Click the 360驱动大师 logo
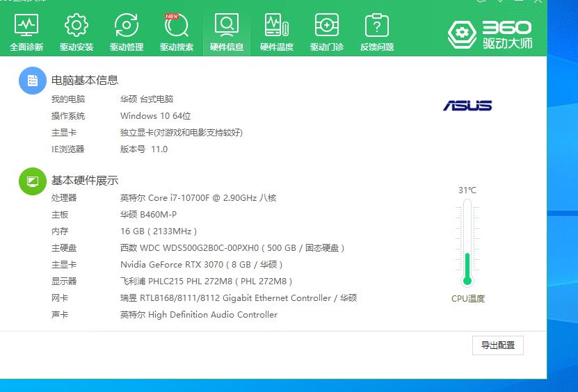 [x=490, y=35]
